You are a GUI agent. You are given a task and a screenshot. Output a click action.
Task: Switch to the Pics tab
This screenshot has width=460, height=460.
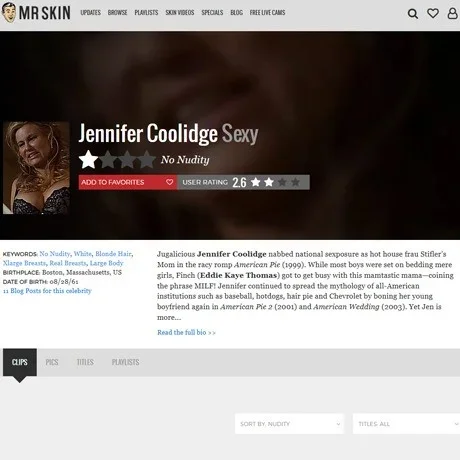pos(52,362)
